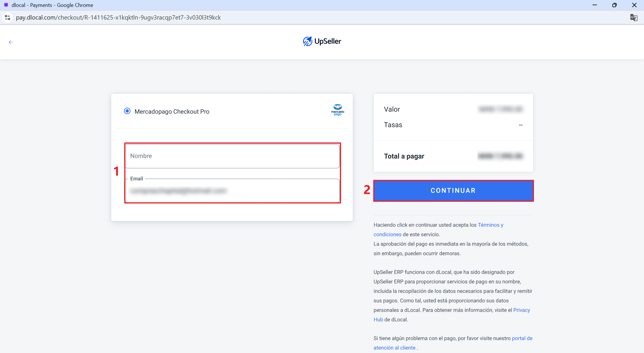Select the URL in the address bar

[x=118, y=17]
